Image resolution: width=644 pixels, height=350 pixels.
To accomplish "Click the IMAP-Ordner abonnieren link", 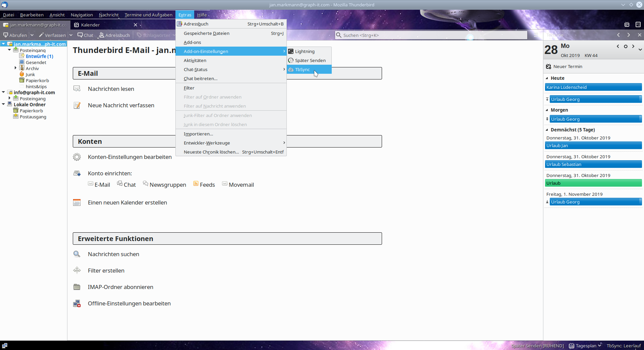I will (x=120, y=287).
